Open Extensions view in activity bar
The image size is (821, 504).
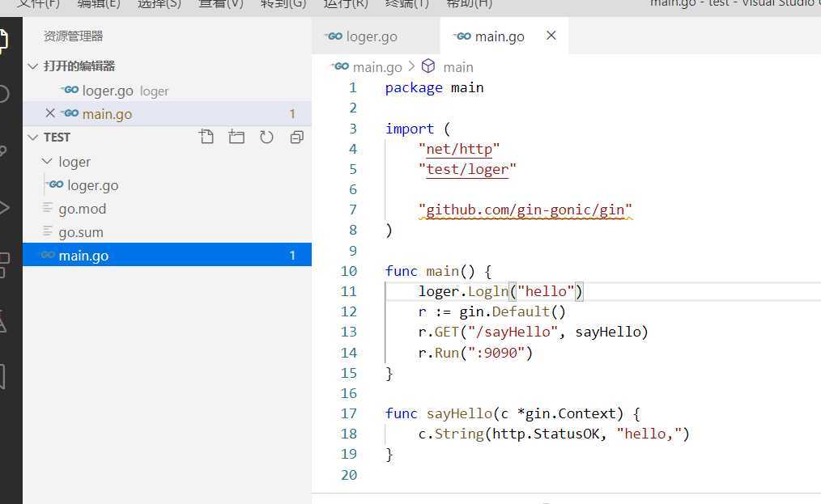pyautogui.click(x=4, y=265)
